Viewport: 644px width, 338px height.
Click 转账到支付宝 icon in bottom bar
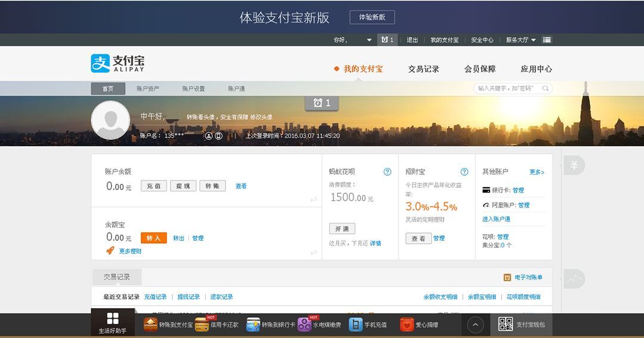pos(150,324)
